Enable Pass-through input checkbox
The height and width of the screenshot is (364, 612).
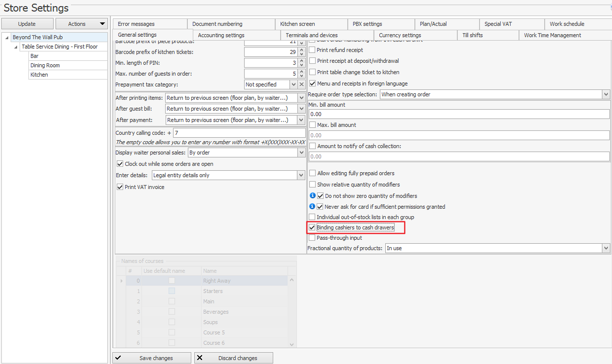[312, 238]
